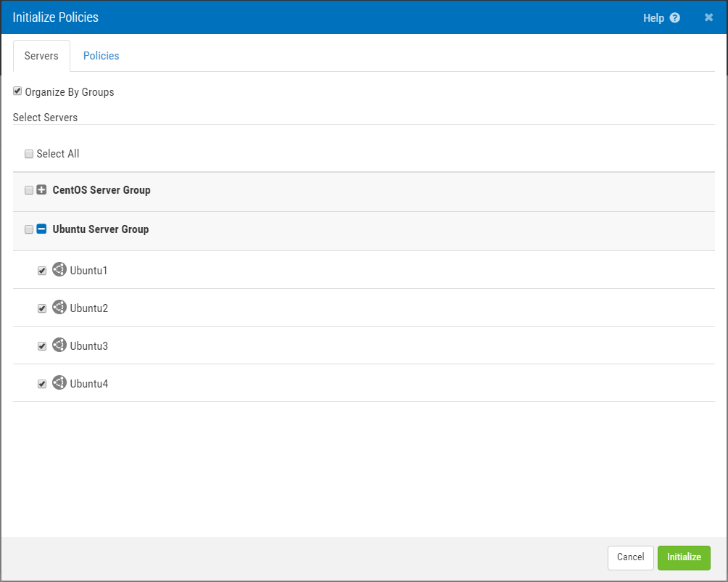Screen dimensions: 728x582
Task: Check the Ubuntu Server Group checkbox
Action: [x=29, y=229]
